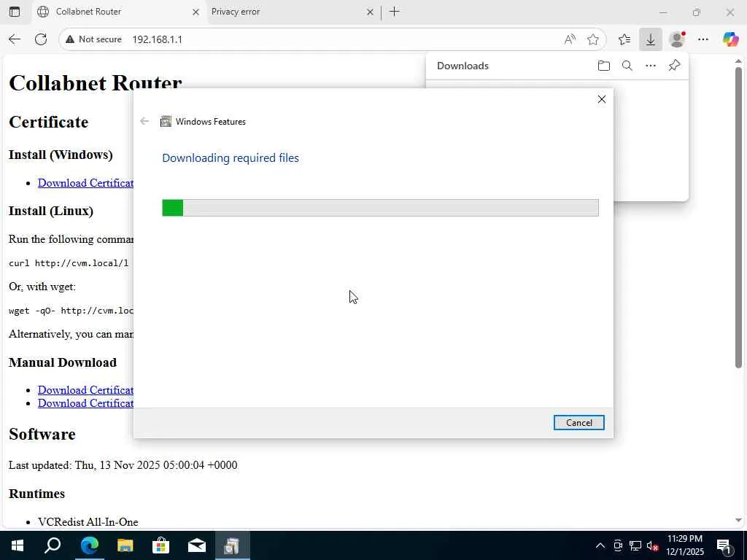Close the Windows Features dialog

(x=602, y=99)
